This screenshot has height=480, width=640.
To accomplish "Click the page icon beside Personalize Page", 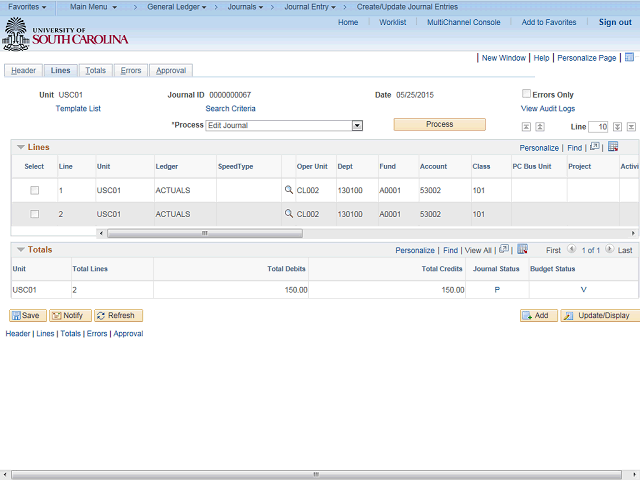I will pyautogui.click(x=629, y=57).
